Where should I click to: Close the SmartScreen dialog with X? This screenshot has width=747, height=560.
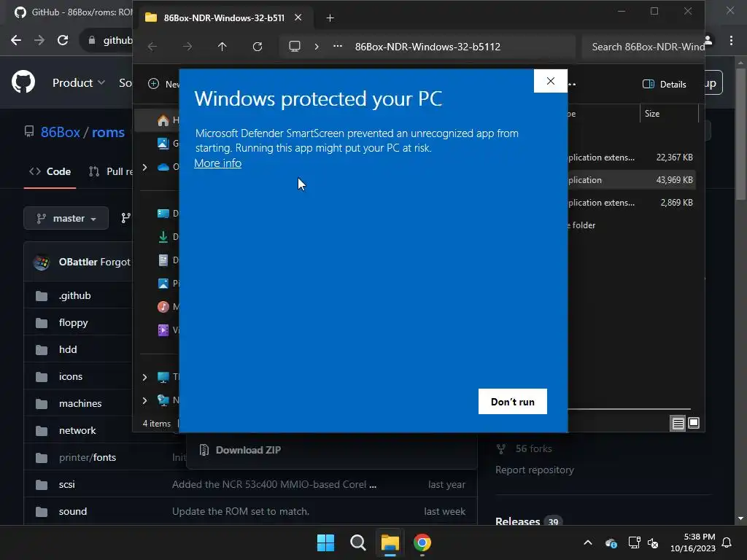coord(551,81)
